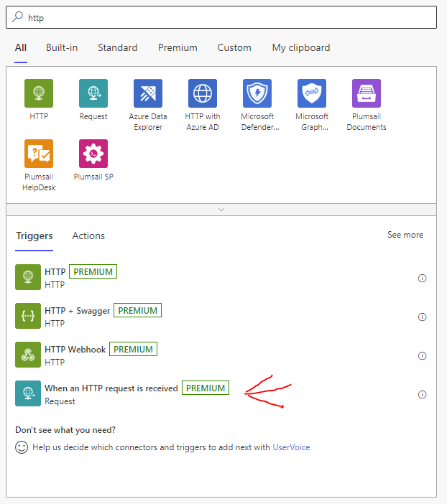Switch to the Standard tab
This screenshot has width=447, height=504.
tap(117, 47)
